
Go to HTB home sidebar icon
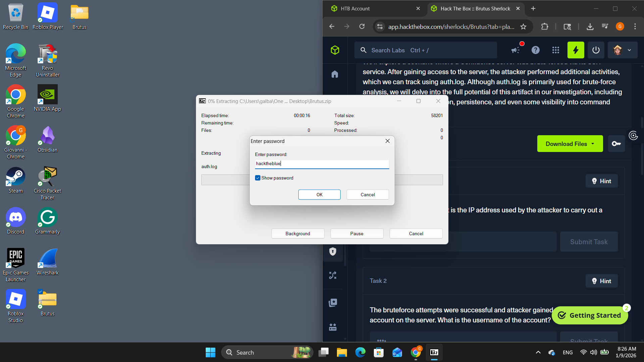pos(335,74)
